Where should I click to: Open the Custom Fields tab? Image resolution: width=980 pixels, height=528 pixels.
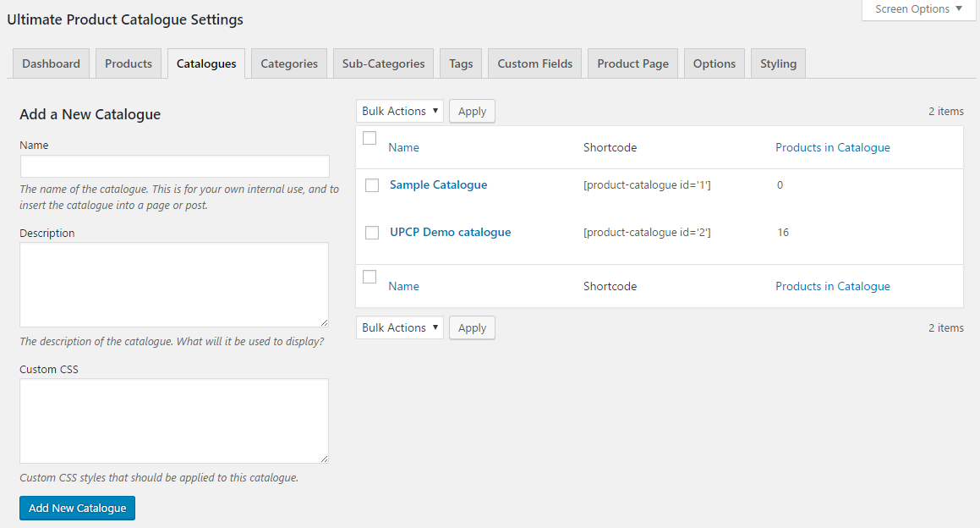point(534,63)
